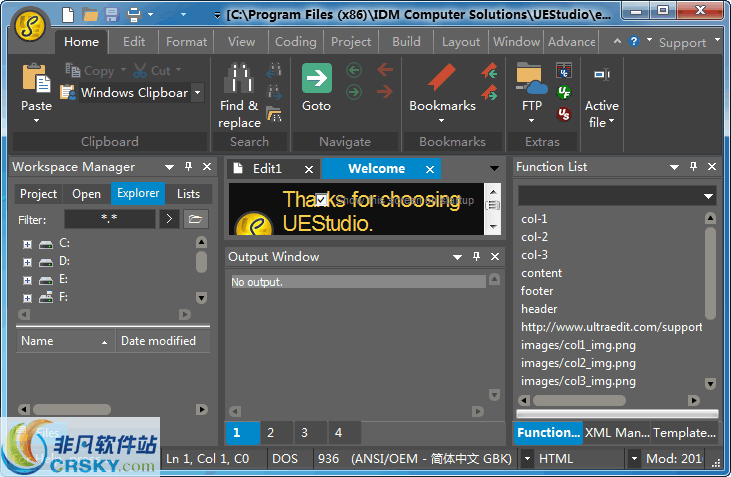Screen dimensions: 731x477
Task: Select output tab 2
Action: tap(270, 433)
